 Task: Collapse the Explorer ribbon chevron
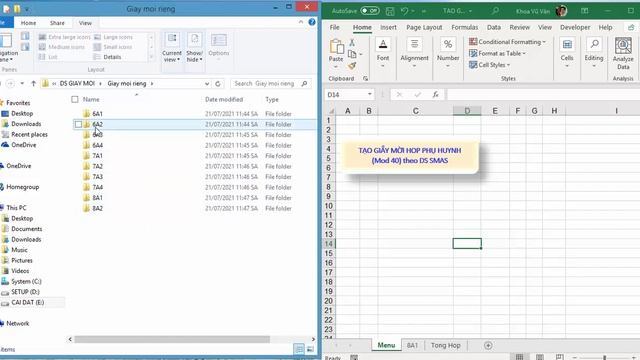point(301,22)
